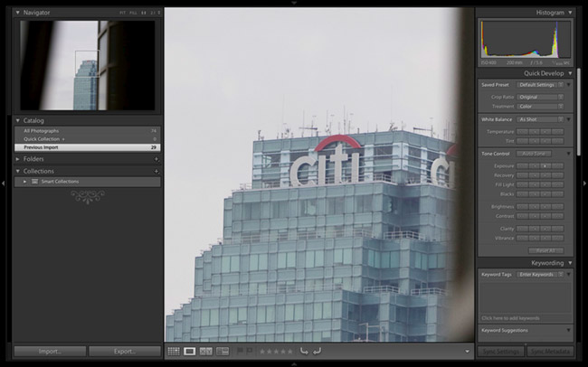Decrease Exposure by large step

point(522,165)
